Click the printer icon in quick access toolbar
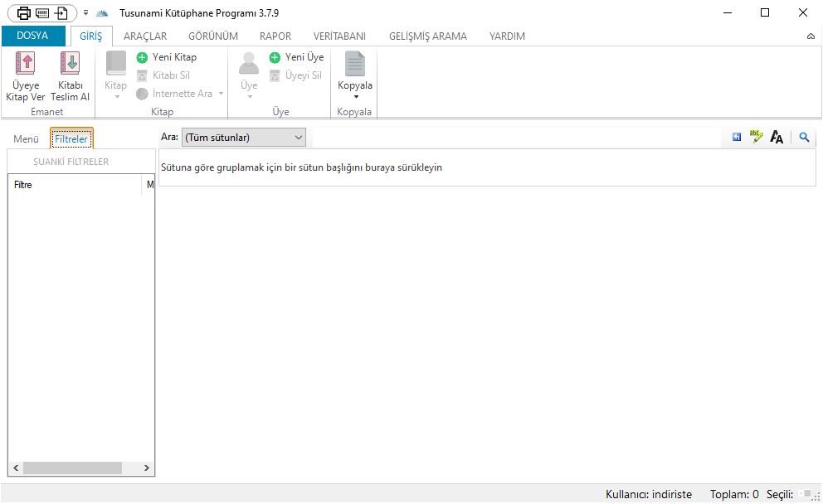Image resolution: width=823 pixels, height=504 pixels. tap(23, 13)
